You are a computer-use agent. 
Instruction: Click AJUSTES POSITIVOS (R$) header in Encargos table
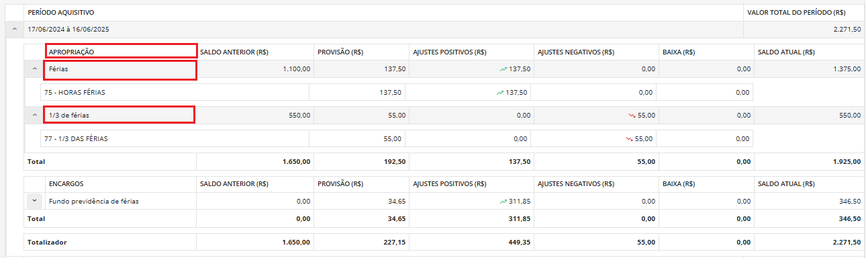[450, 183]
